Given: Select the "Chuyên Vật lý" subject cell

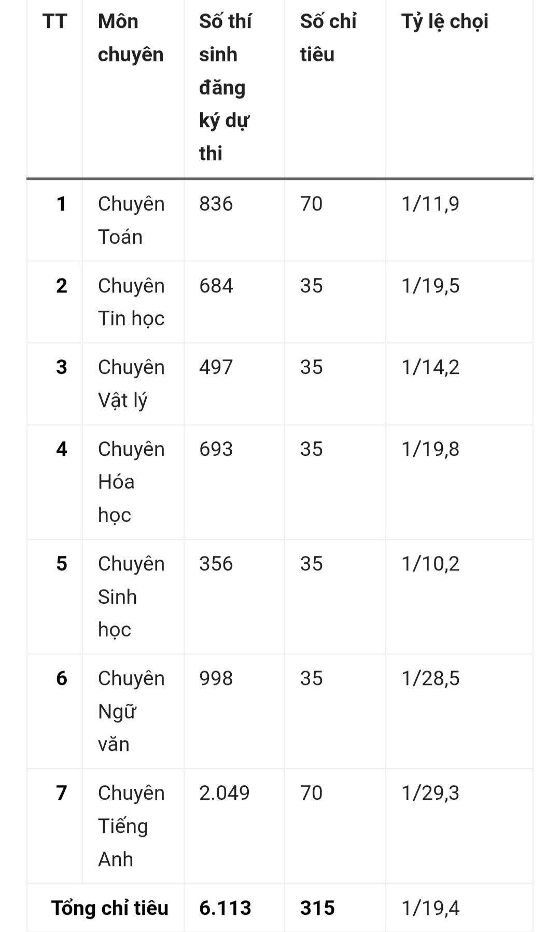Looking at the screenshot, I should click(x=131, y=383).
